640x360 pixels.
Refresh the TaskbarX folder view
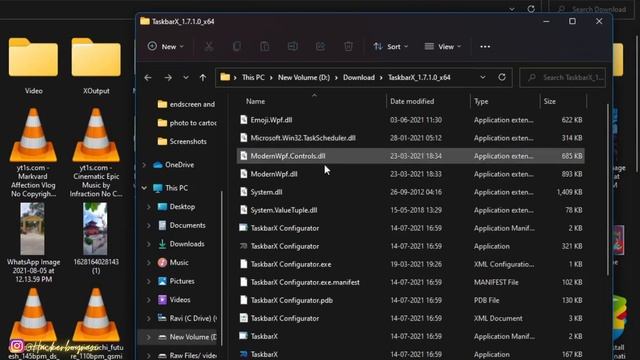click(x=502, y=77)
